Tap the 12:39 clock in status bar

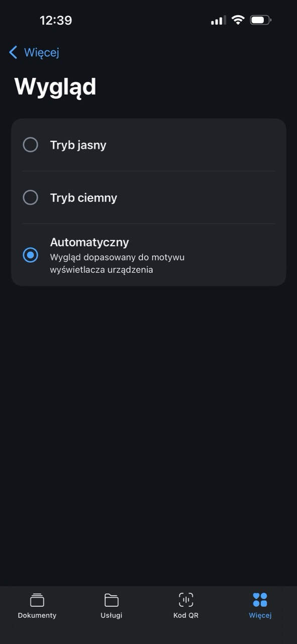[56, 21]
